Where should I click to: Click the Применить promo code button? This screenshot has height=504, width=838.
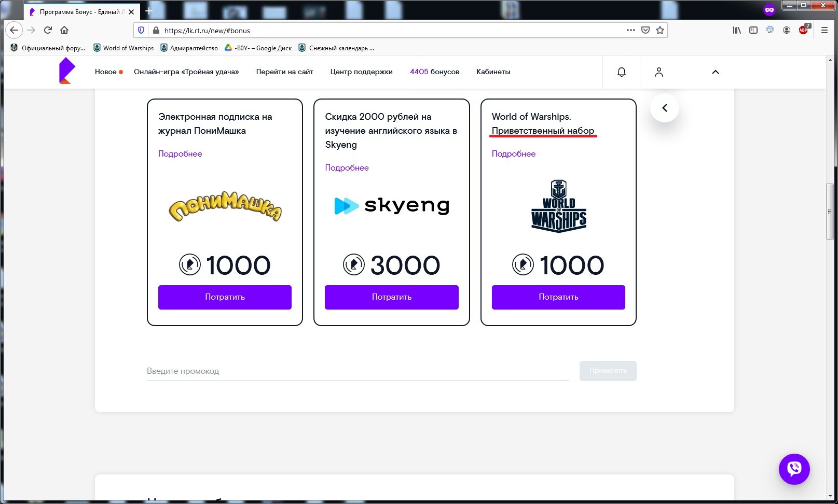click(608, 371)
